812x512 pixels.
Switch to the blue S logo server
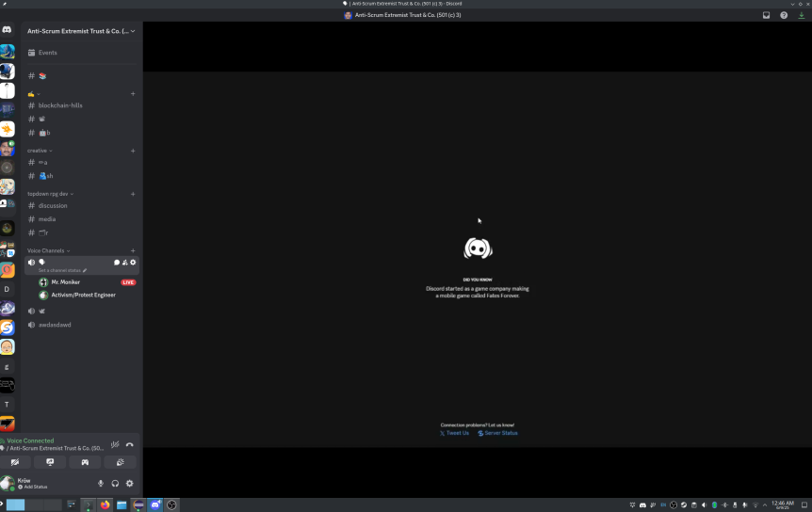click(7, 328)
